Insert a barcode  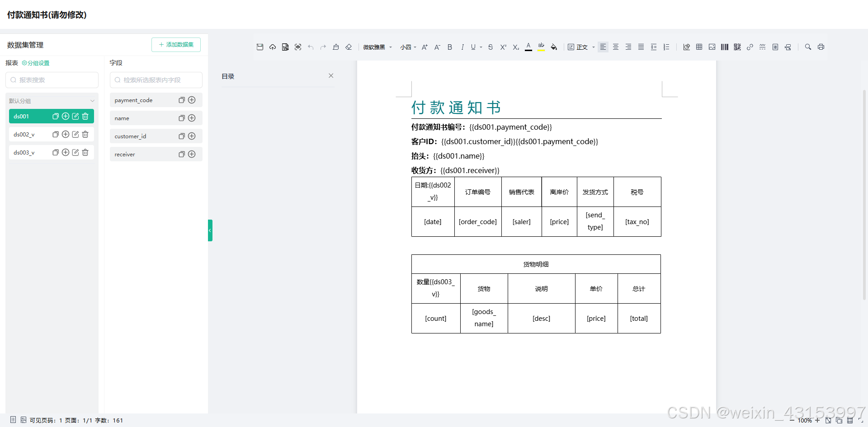click(x=725, y=47)
